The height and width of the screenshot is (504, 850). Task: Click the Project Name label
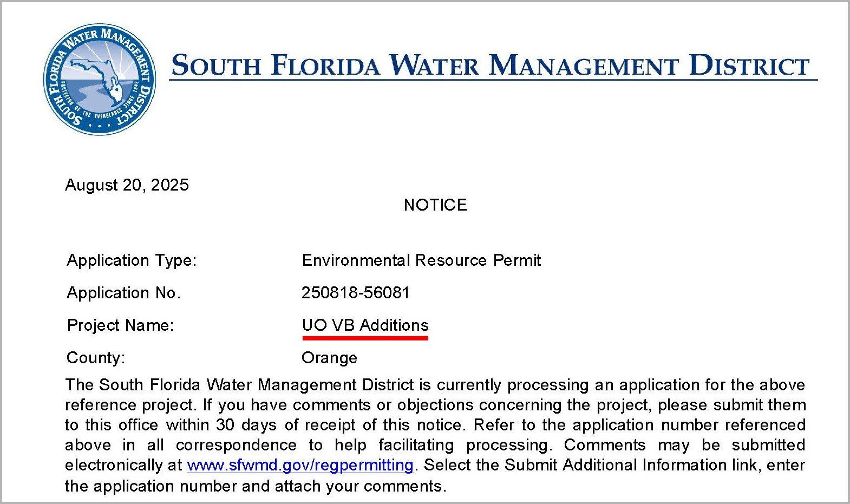[120, 325]
